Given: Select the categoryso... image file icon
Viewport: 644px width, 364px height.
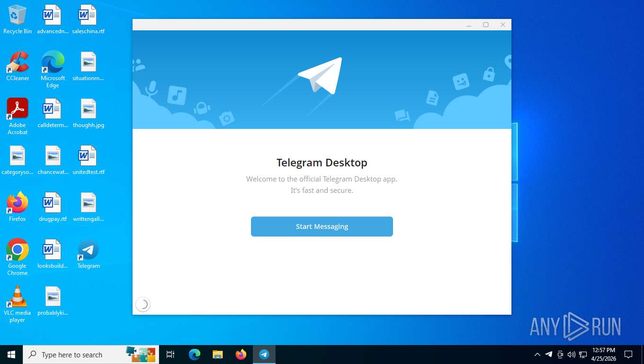Looking at the screenshot, I should [x=18, y=161].
